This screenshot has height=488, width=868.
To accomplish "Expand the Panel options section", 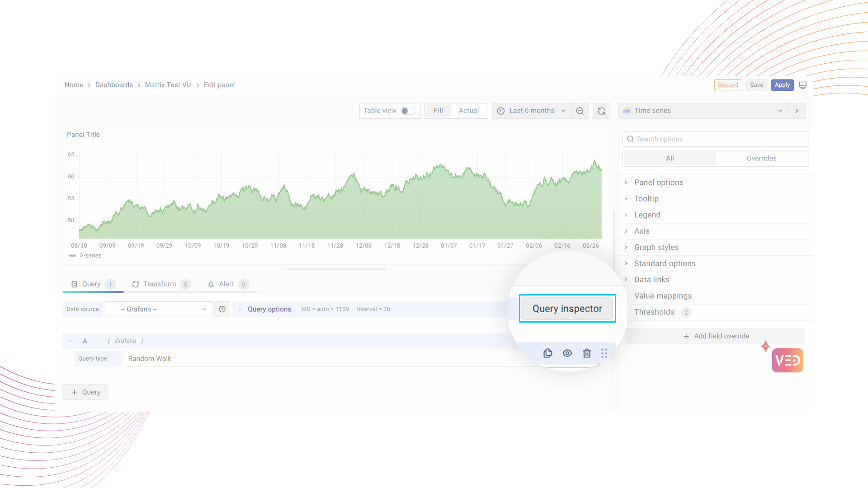I will click(658, 183).
